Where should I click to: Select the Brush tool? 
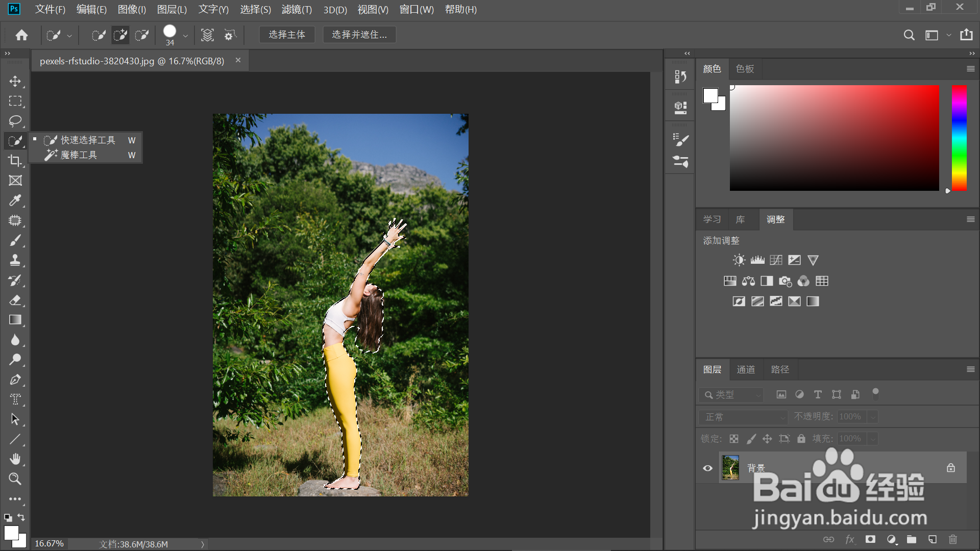[x=15, y=240]
